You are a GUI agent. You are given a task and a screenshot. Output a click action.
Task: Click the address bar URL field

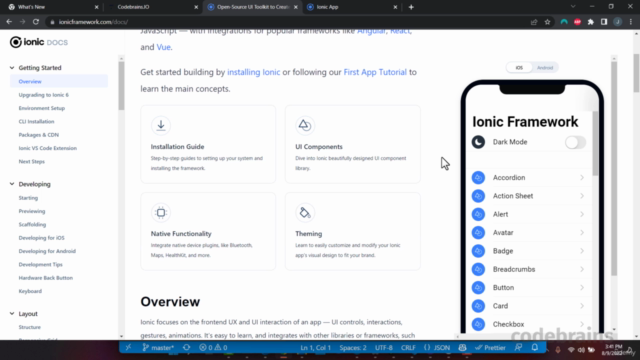click(286, 22)
